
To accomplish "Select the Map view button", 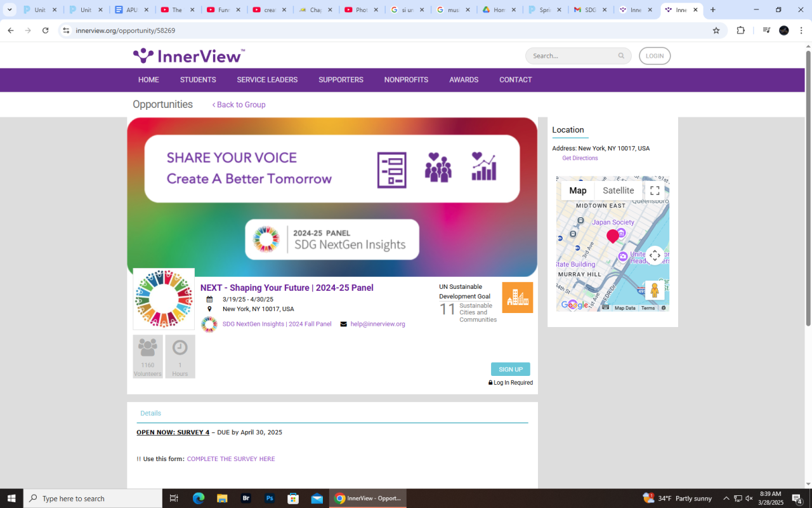I will point(578,190).
